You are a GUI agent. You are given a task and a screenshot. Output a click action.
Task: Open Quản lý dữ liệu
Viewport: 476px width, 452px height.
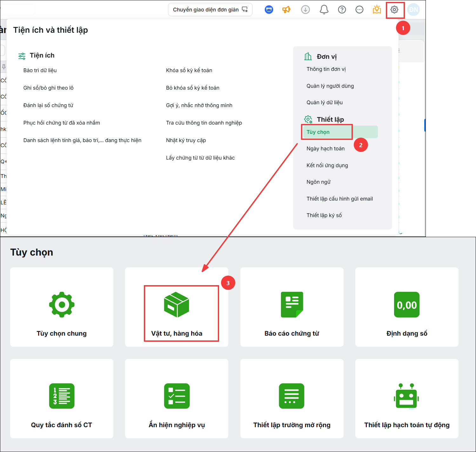pyautogui.click(x=325, y=102)
